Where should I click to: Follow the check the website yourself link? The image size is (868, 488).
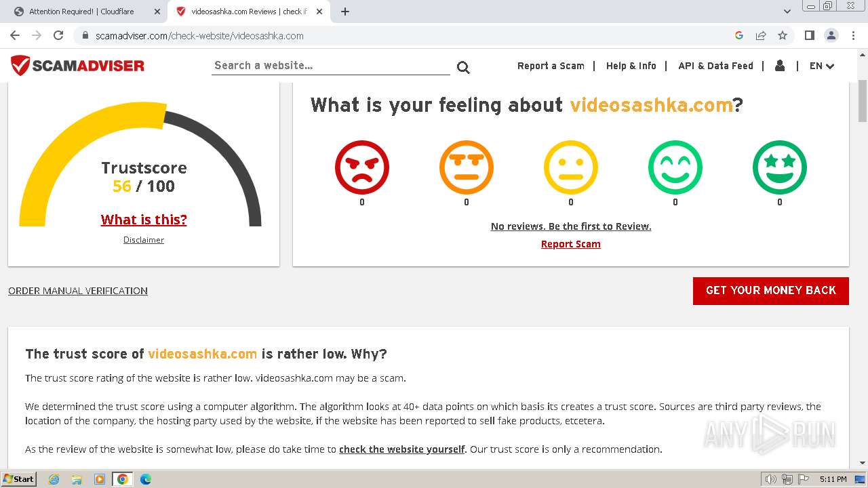coord(402,449)
